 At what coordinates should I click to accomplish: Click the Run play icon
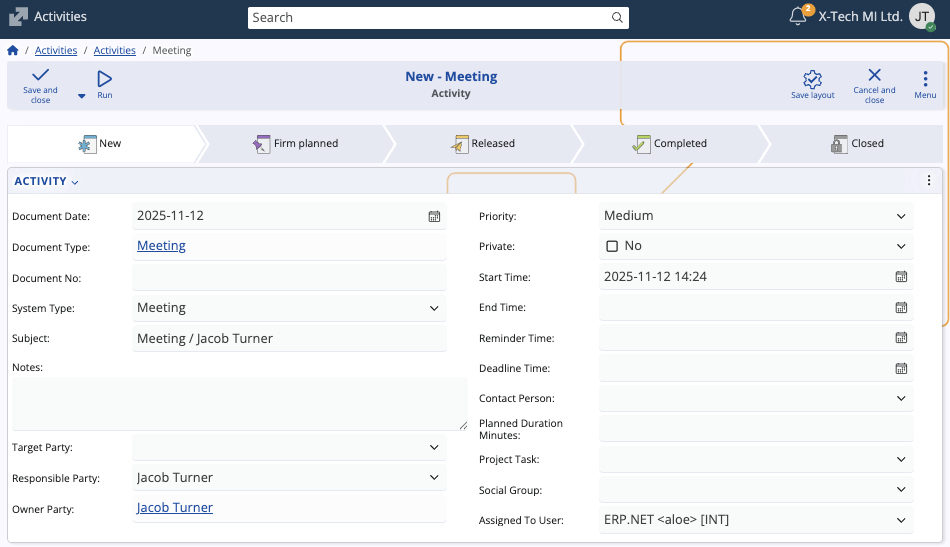pos(104,79)
